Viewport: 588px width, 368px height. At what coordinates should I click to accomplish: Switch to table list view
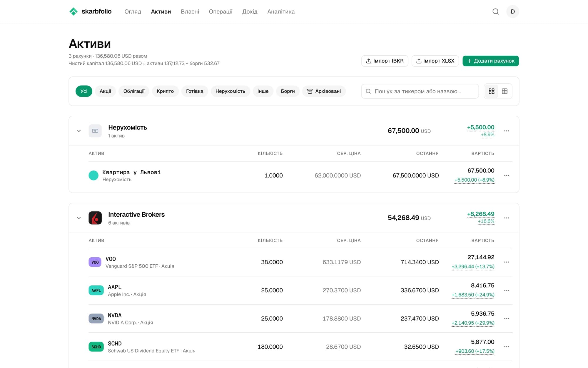point(505,91)
